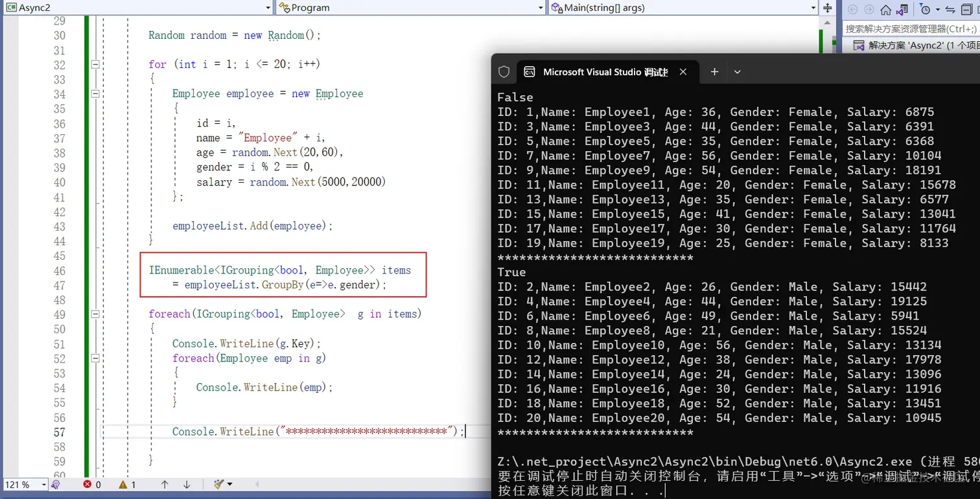Image resolution: width=980 pixels, height=499 pixels.
Task: Collapse the inner foreach at line 52
Action: [95, 358]
